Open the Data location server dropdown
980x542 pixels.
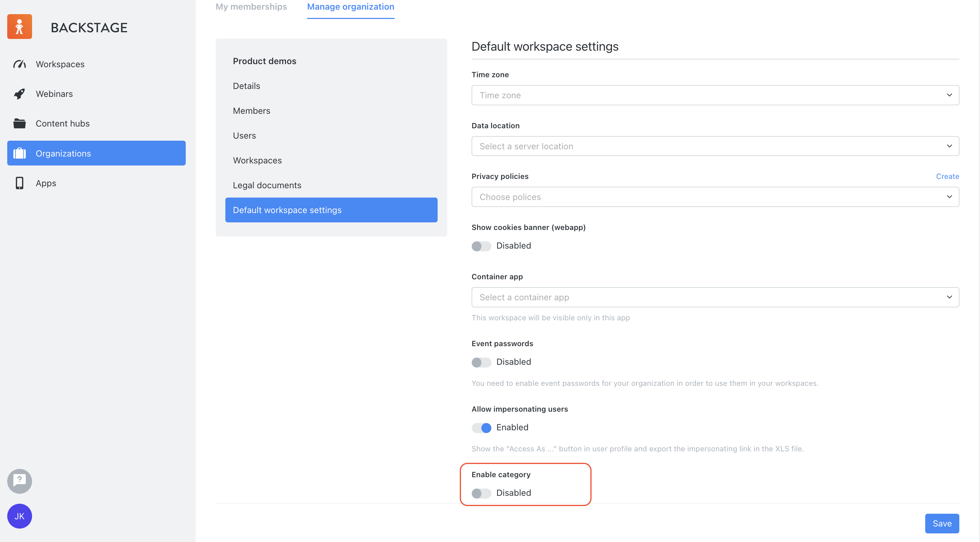(715, 146)
